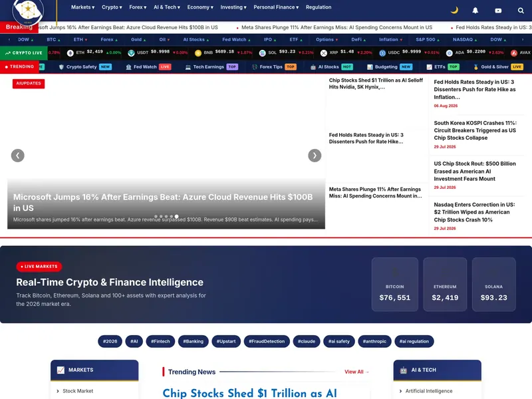Image resolution: width=532 pixels, height=399 pixels.
Task: Open Crypto Safety trending topic shield icon
Action: [x=61, y=67]
